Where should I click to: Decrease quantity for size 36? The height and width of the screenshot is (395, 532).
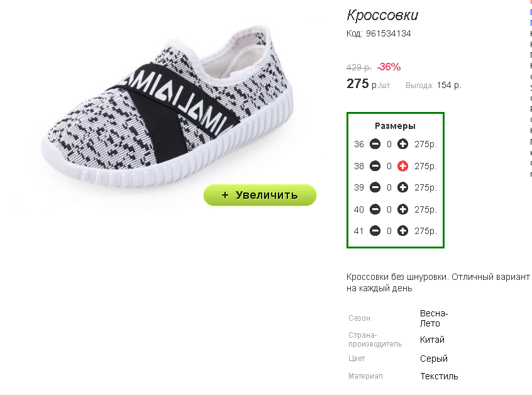pos(375,144)
